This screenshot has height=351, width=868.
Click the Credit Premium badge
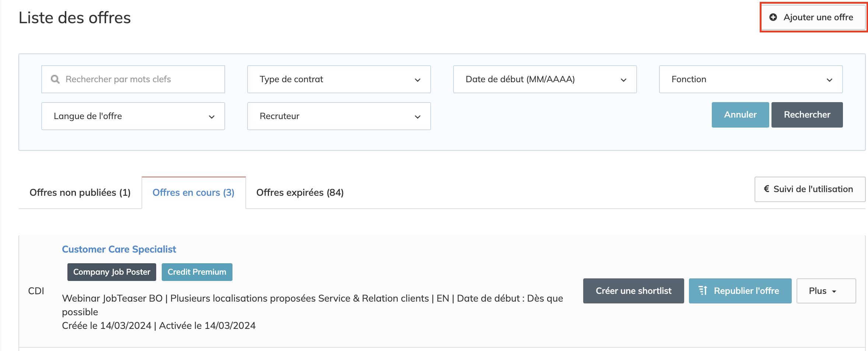pyautogui.click(x=197, y=272)
